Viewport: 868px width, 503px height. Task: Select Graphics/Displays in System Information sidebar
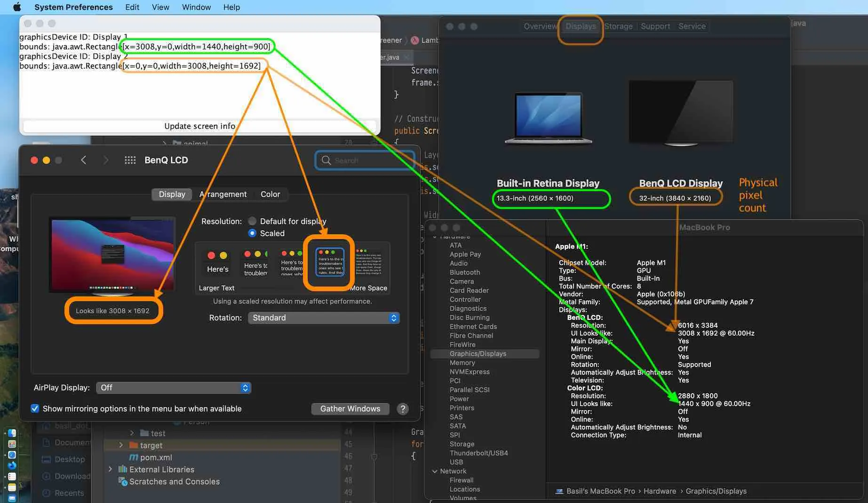click(485, 354)
